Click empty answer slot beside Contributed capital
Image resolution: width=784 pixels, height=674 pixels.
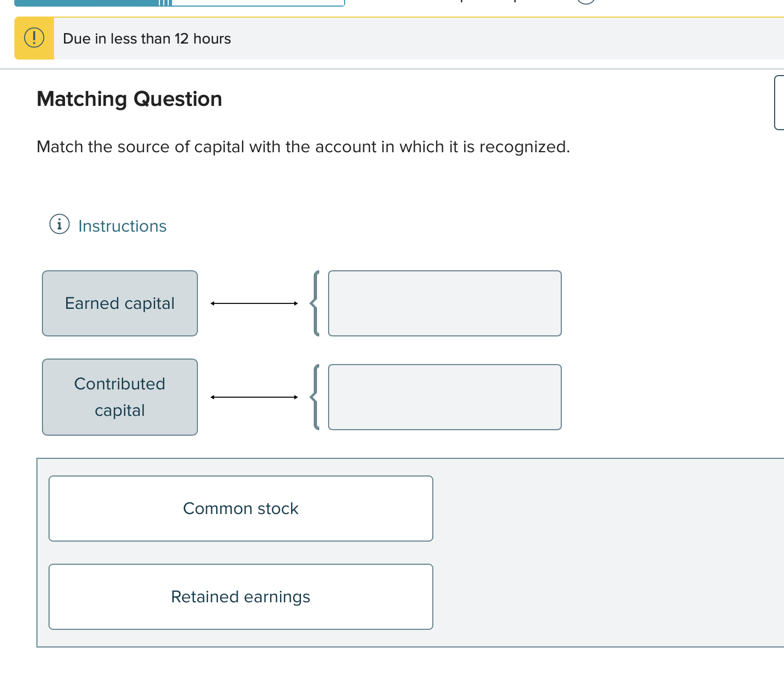pyautogui.click(x=444, y=397)
